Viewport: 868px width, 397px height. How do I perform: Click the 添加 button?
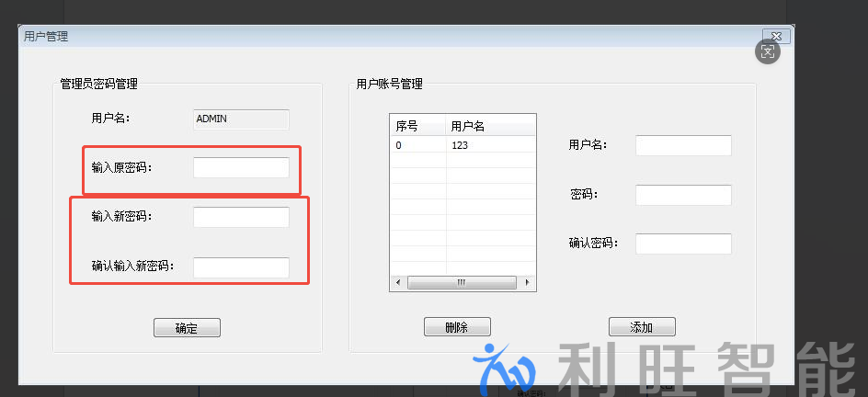coord(642,326)
